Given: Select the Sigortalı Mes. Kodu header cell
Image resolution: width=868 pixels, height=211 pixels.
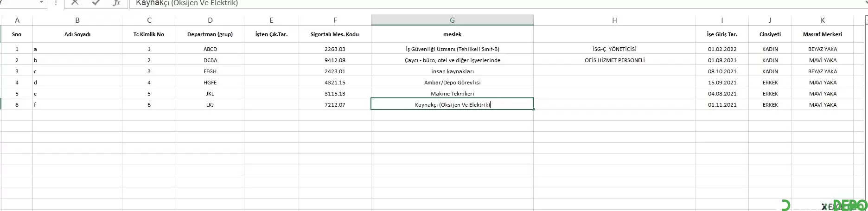Looking at the screenshot, I should coord(335,34).
